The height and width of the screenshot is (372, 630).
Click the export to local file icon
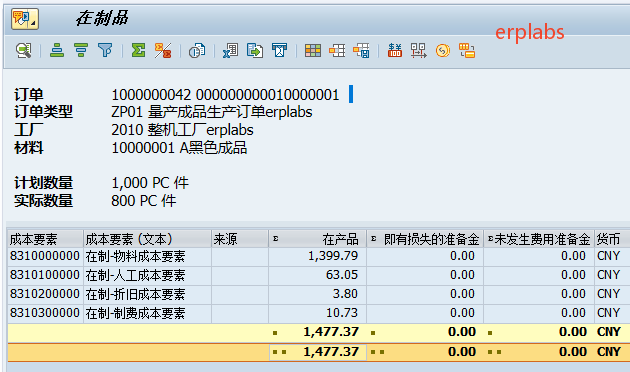tap(255, 51)
